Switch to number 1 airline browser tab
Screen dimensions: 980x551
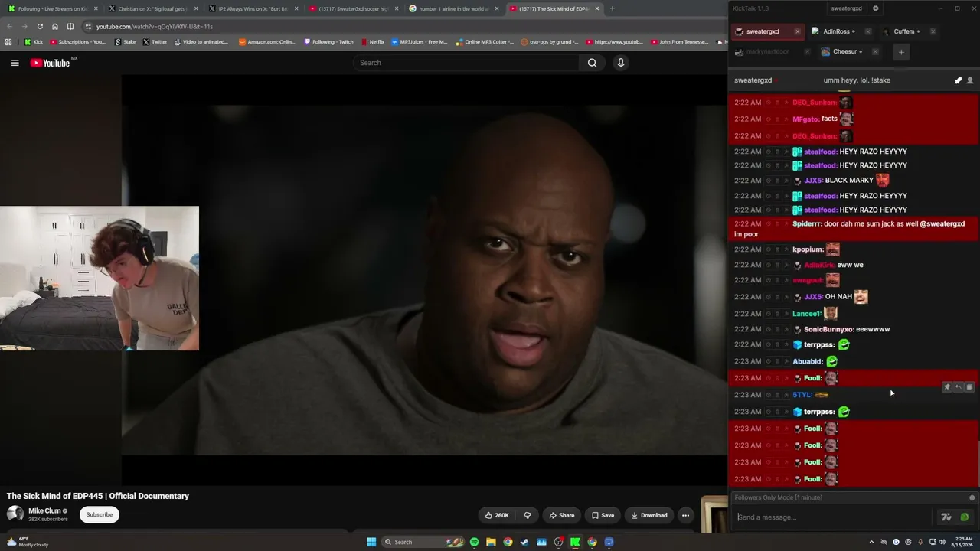(x=454, y=8)
